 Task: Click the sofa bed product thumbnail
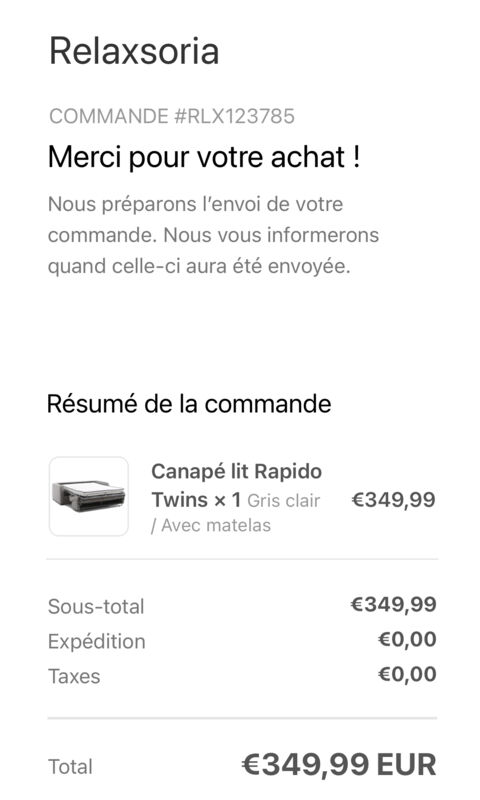tap(89, 496)
